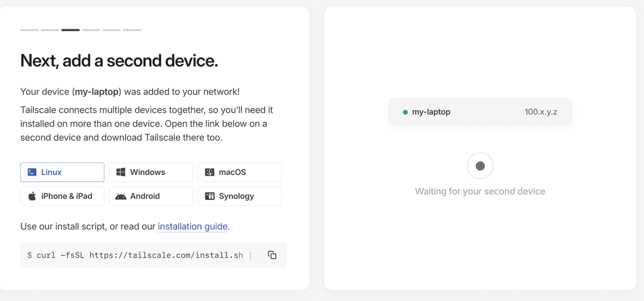Click the Linux terminal icon
The height and width of the screenshot is (301, 644).
(32, 172)
